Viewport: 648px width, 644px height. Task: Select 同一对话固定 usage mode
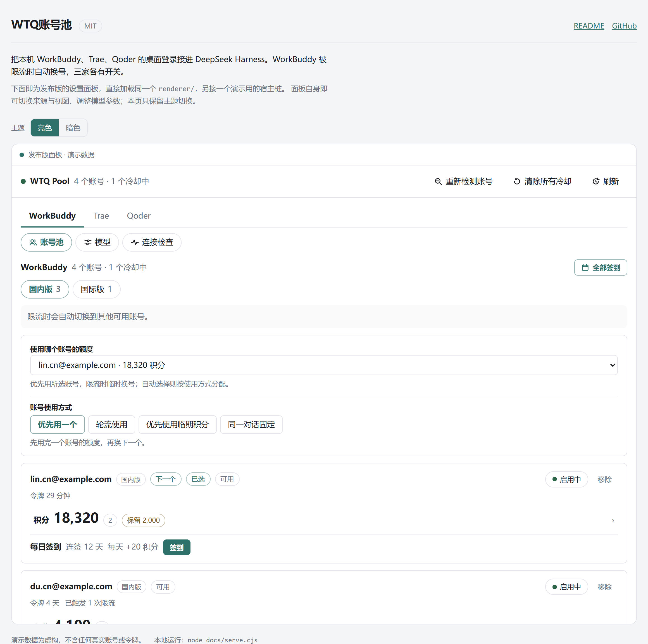tap(251, 425)
